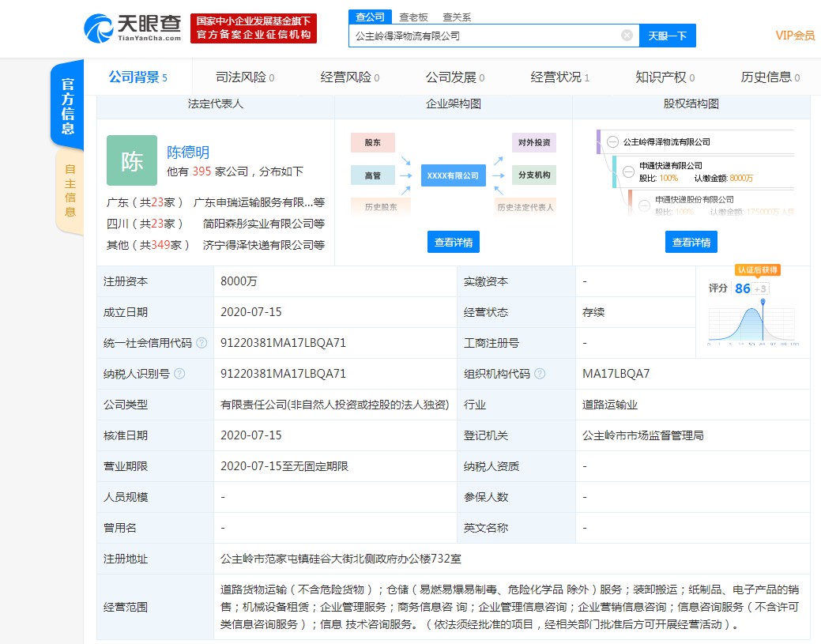
Task: Select the 自主信息 side tab
Action: (x=70, y=190)
